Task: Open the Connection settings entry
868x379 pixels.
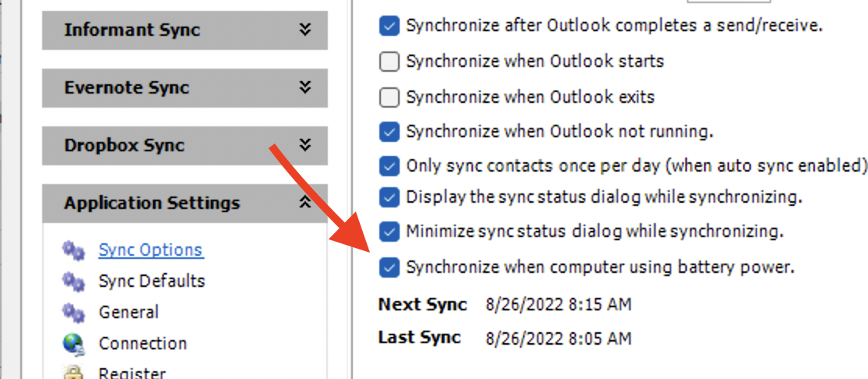Action: pyautogui.click(x=143, y=344)
